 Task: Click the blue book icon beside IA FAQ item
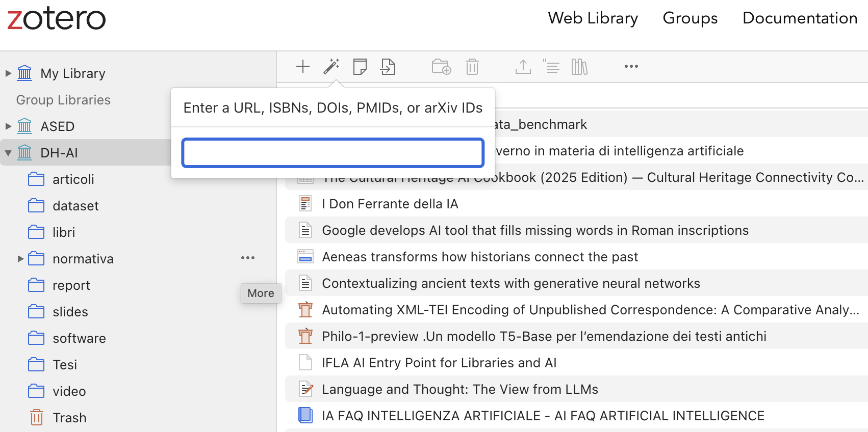pos(305,415)
